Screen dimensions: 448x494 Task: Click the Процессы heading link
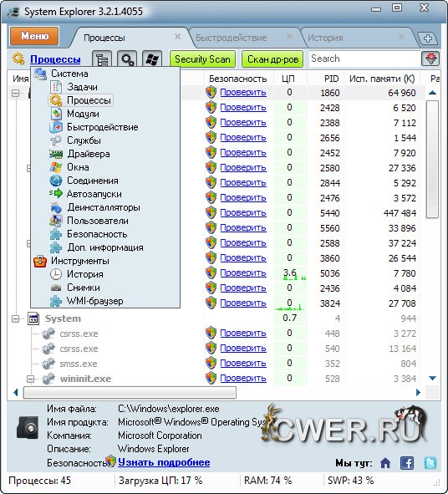(x=55, y=59)
